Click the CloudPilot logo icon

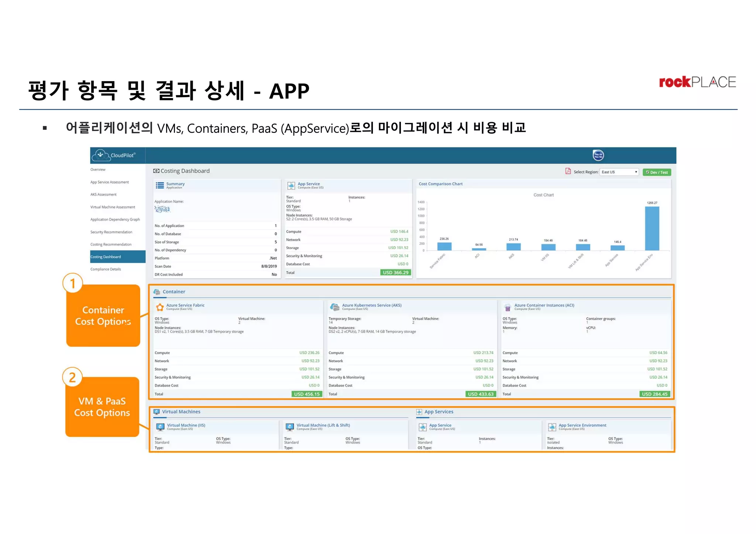(x=100, y=155)
